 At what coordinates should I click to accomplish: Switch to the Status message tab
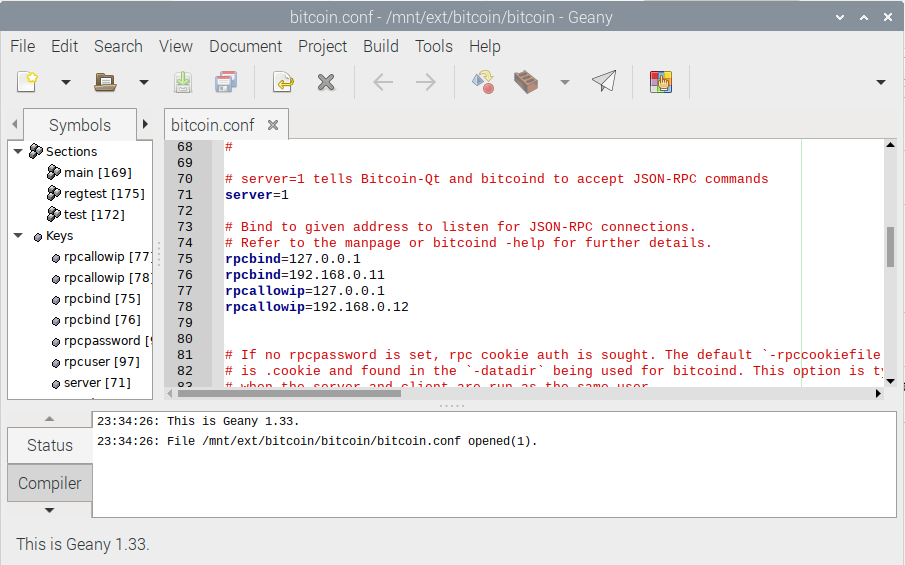pos(50,446)
